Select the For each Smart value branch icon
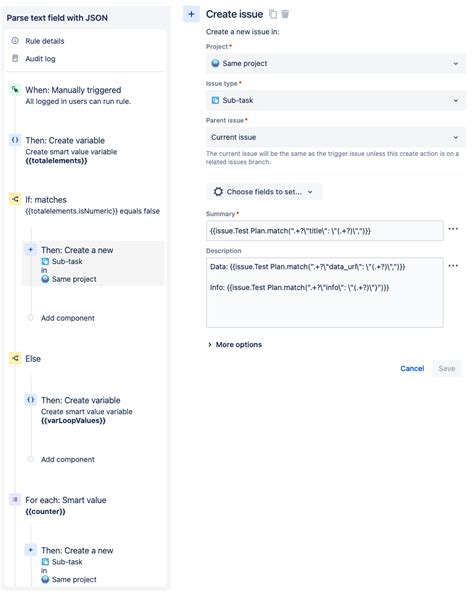 tap(15, 500)
